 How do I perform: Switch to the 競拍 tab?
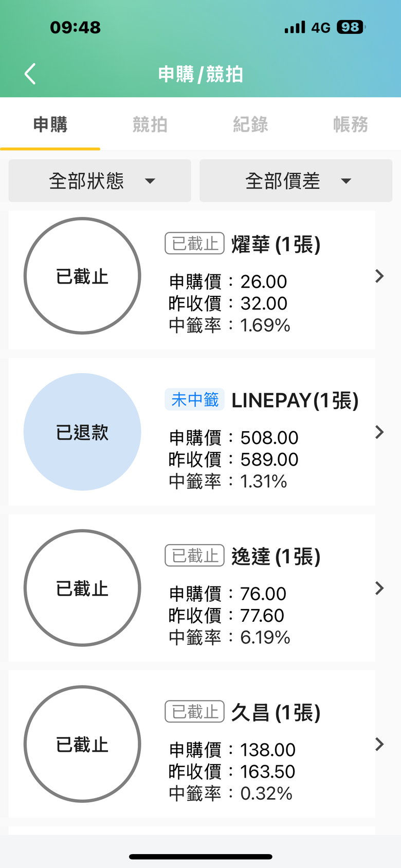tap(150, 124)
